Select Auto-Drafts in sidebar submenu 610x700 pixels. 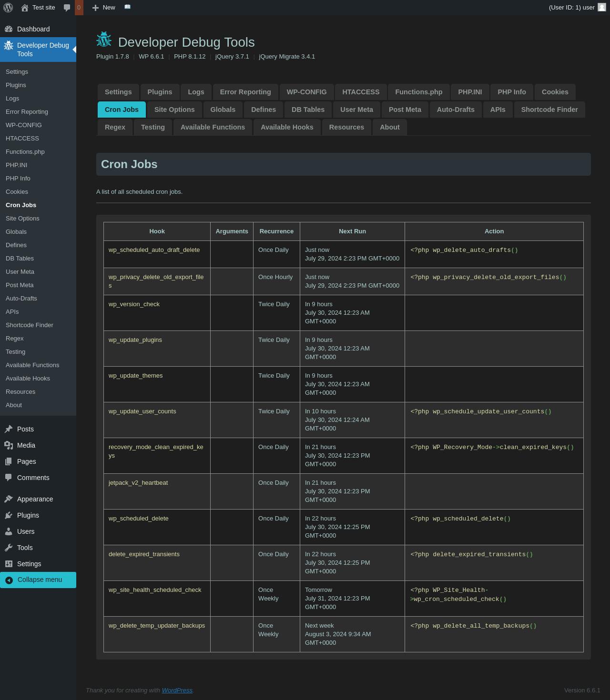click(x=21, y=299)
